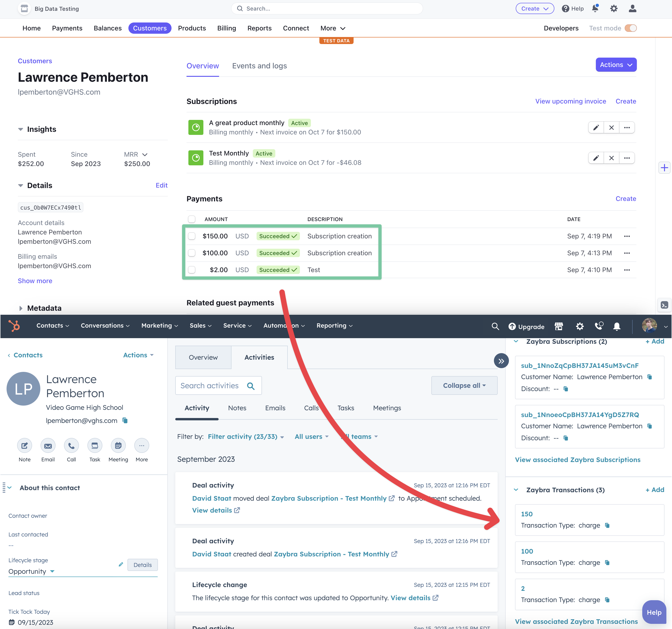Viewport: 672px width, 629px height.
Task: Open Stripe Create dropdown
Action: point(535,8)
